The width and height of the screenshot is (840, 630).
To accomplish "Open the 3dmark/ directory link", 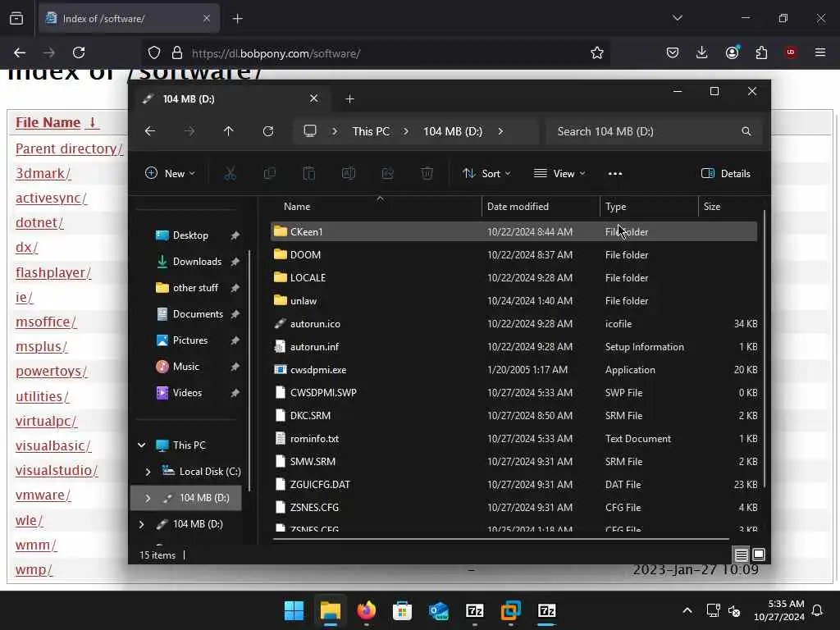I will tap(43, 173).
